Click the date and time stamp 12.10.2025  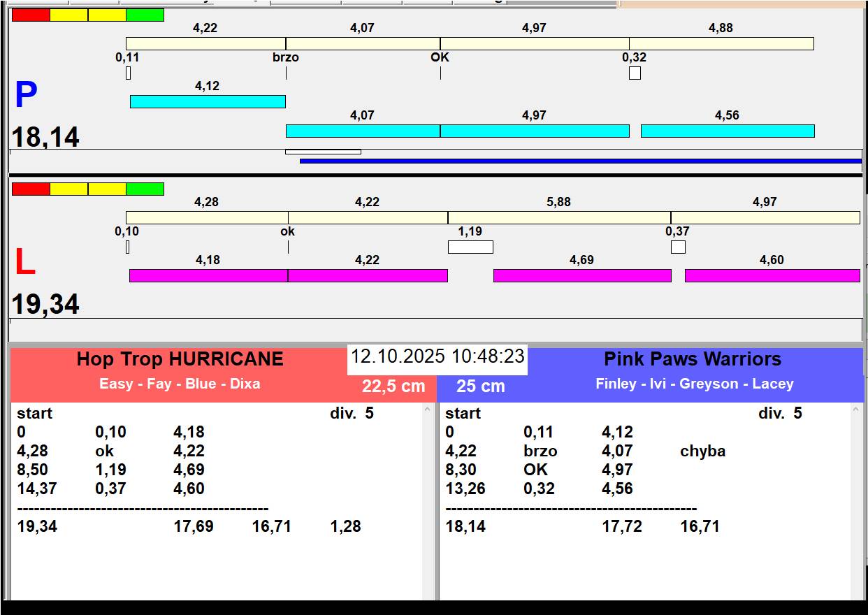437,356
